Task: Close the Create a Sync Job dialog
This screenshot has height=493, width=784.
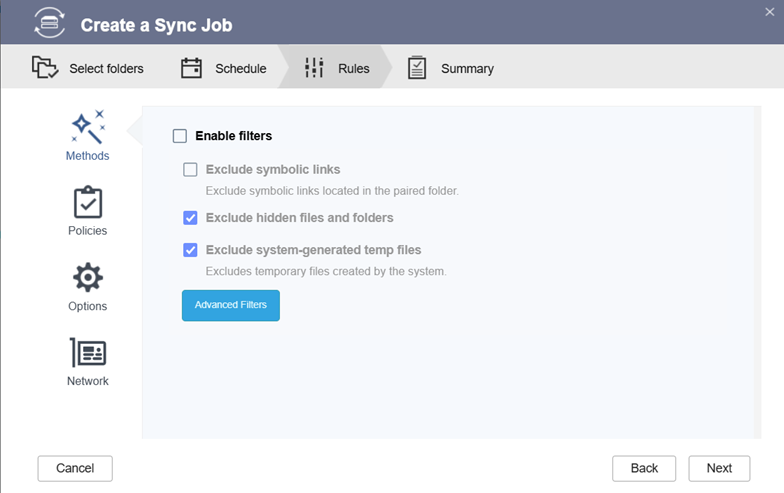Action: [x=769, y=11]
